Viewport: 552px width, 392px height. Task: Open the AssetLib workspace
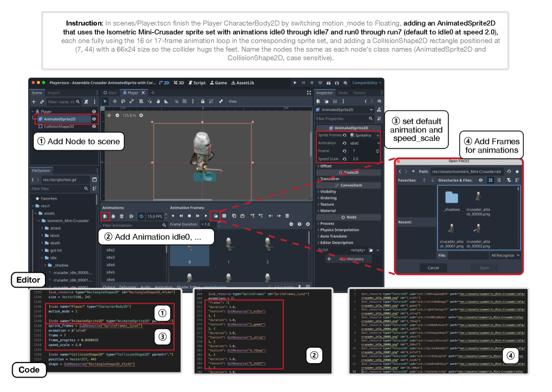coord(243,83)
